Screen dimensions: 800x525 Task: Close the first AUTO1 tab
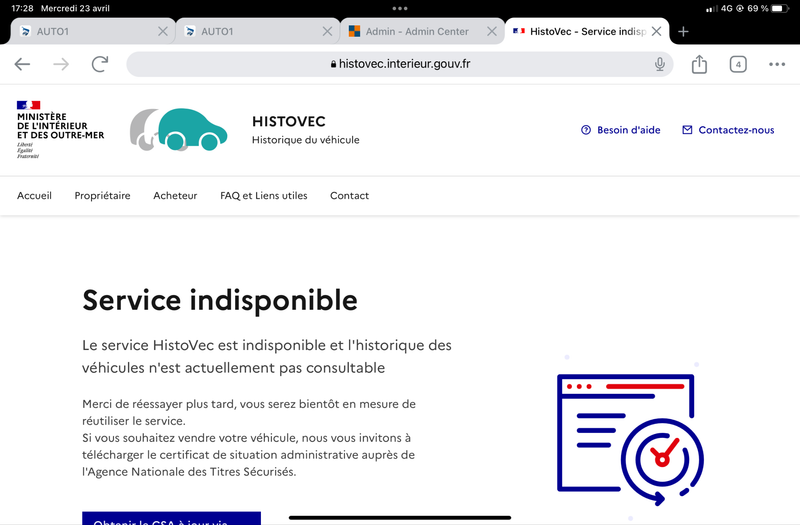163,32
